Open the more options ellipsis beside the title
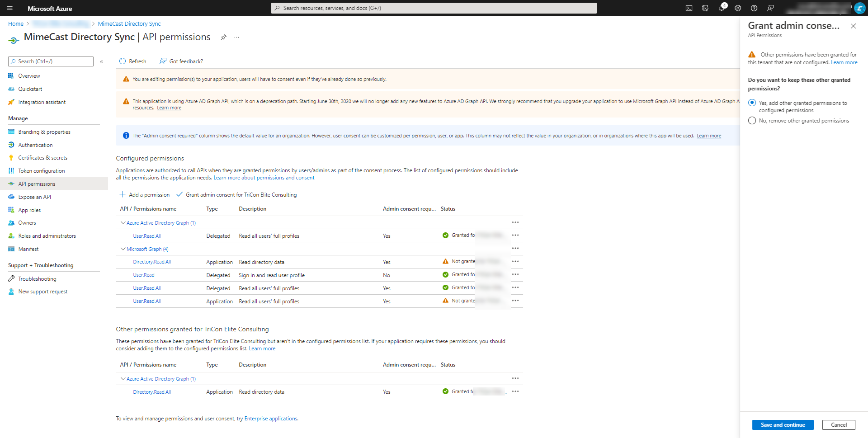868x438 pixels. pyautogui.click(x=237, y=38)
